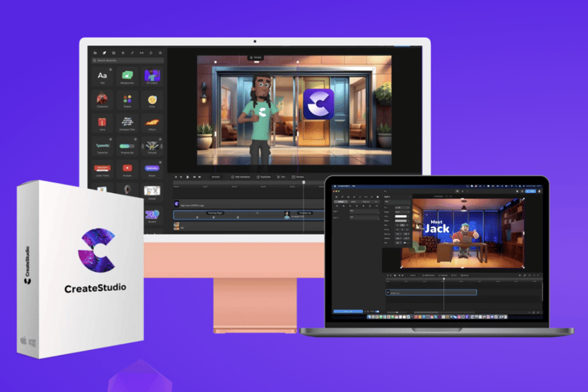
Task: Click the timeline zoom slider on laptop
Action: tap(397, 312)
